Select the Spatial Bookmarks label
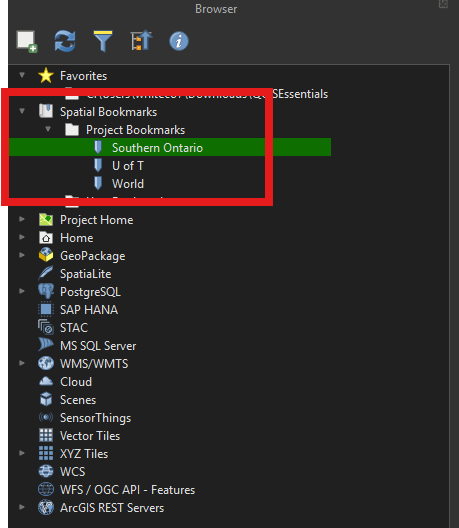The height and width of the screenshot is (528, 459). pos(108,112)
